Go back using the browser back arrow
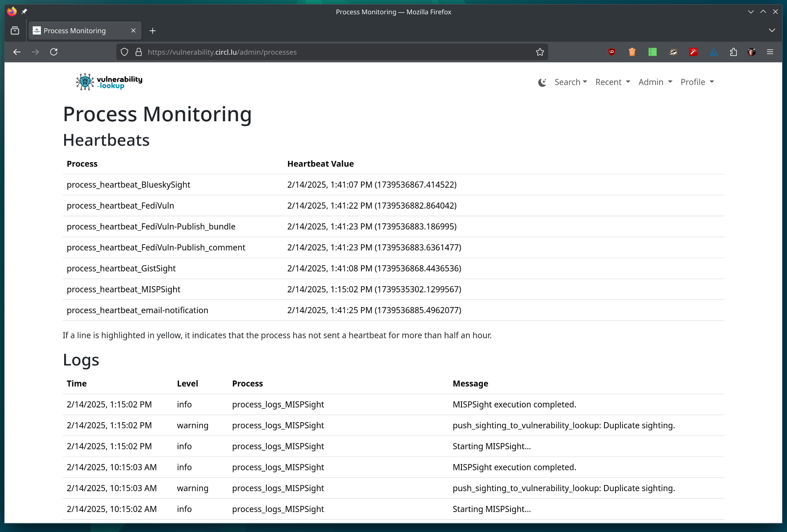This screenshot has height=532, width=787. click(17, 52)
